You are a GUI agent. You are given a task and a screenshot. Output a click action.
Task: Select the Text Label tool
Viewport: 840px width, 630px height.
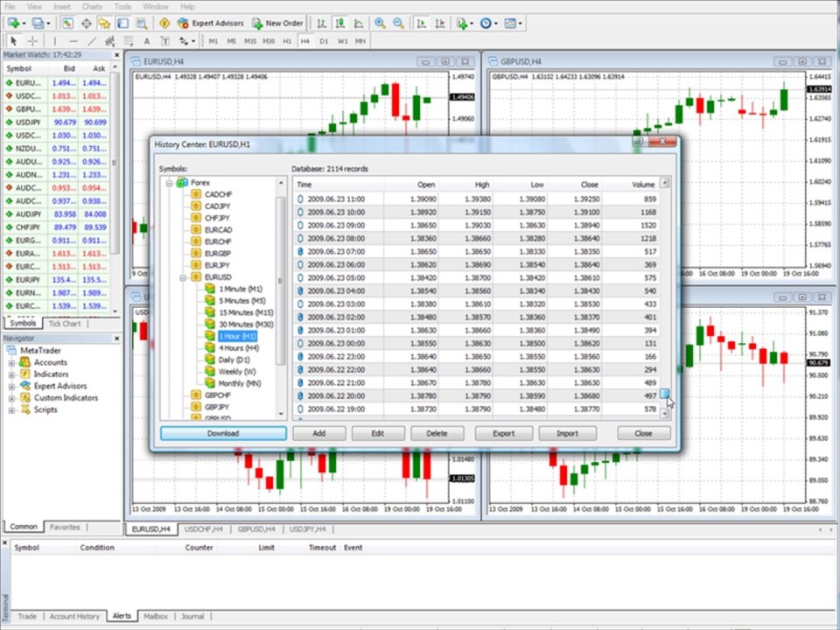click(x=165, y=41)
